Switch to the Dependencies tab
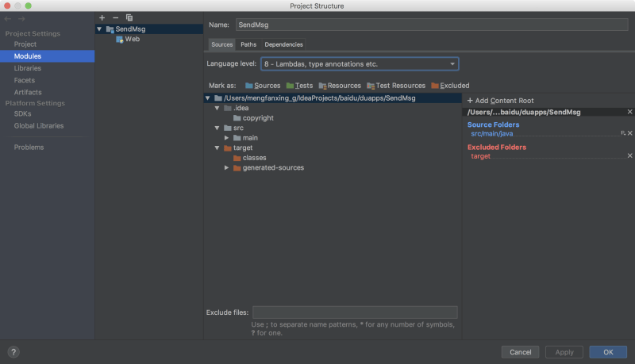Screen dimensions: 635x364 coord(283,44)
